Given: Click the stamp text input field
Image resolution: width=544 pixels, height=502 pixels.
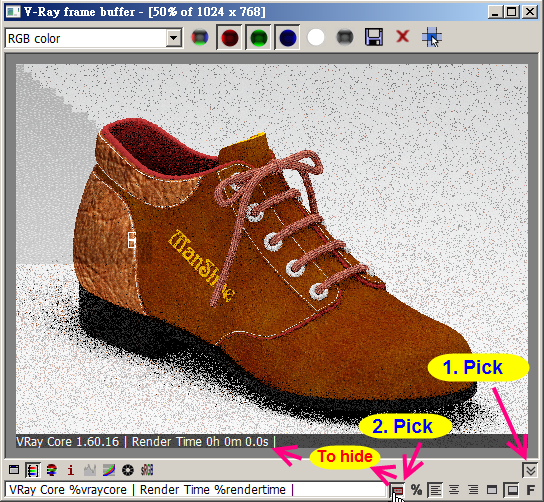Looking at the screenshot, I should pos(196,490).
